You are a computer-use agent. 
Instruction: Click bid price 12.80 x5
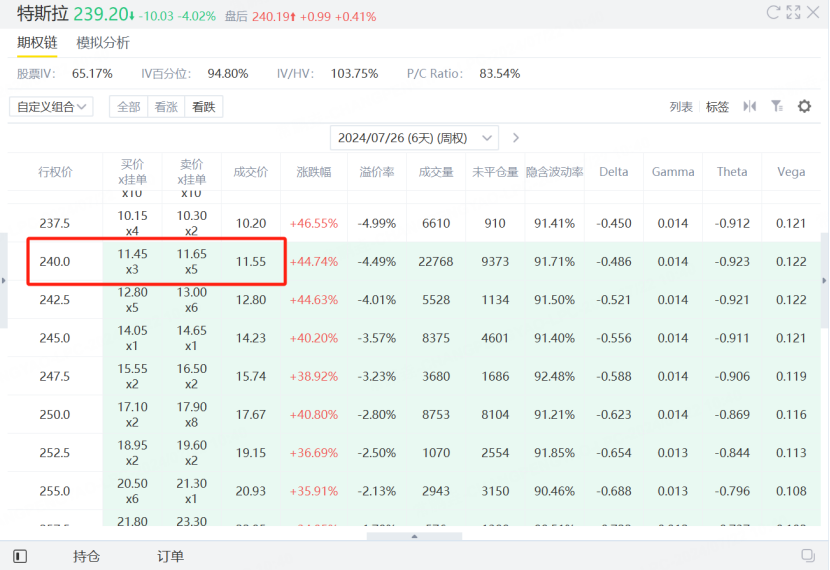132,300
